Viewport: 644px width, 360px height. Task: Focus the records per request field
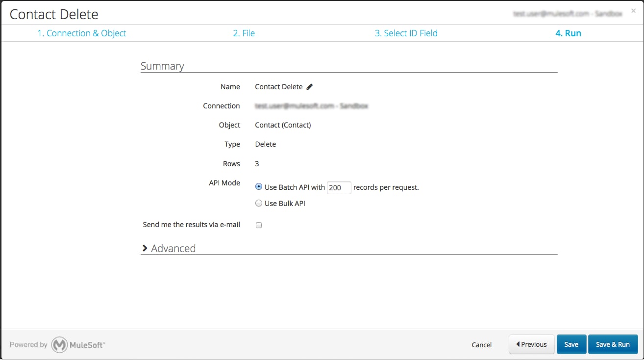339,187
